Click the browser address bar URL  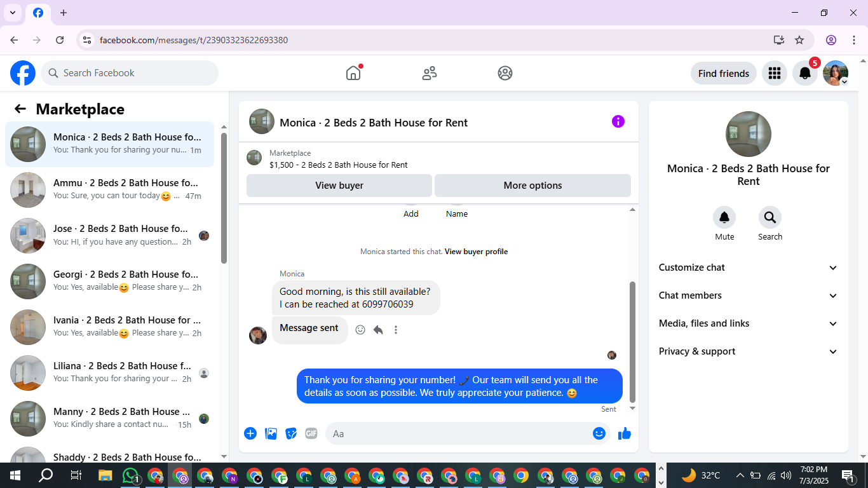point(194,40)
